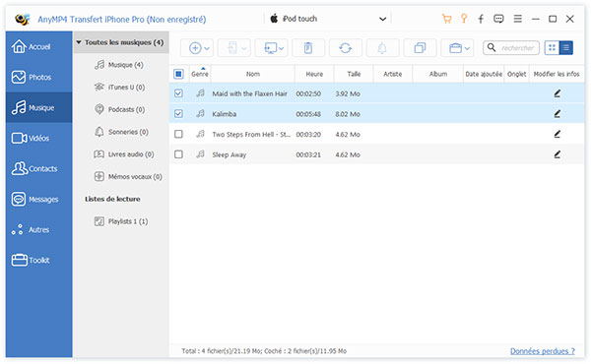Click the Export to PC icon
The height and width of the screenshot is (364, 591).
click(x=270, y=48)
